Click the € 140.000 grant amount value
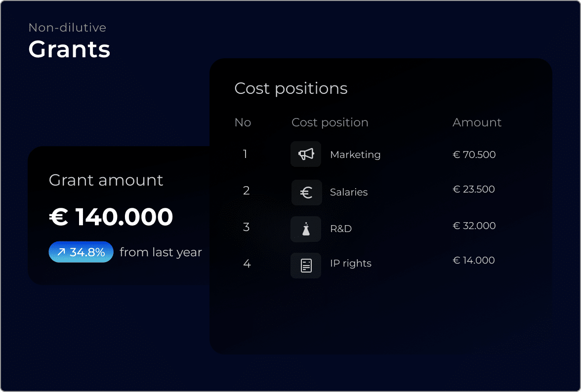 pos(111,217)
